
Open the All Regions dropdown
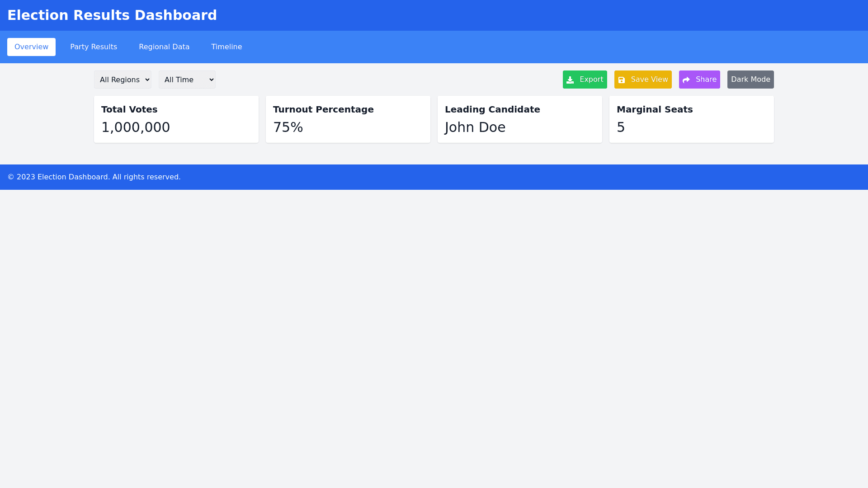click(123, 80)
